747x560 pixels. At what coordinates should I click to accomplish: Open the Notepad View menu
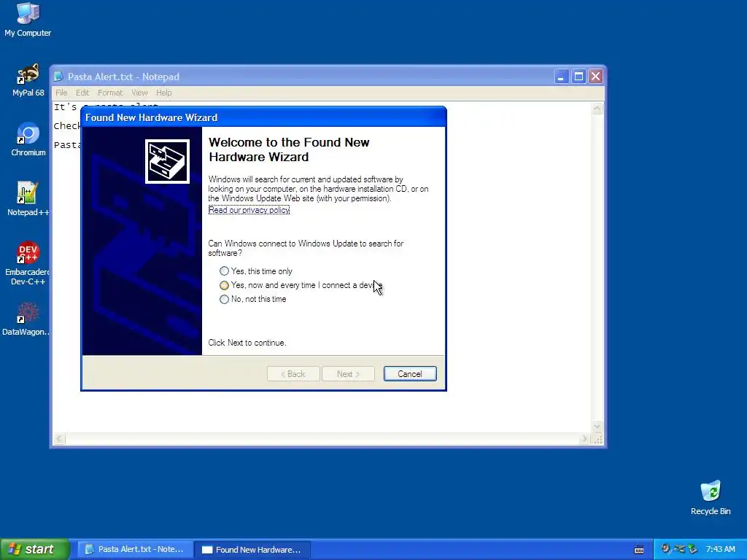(x=139, y=93)
